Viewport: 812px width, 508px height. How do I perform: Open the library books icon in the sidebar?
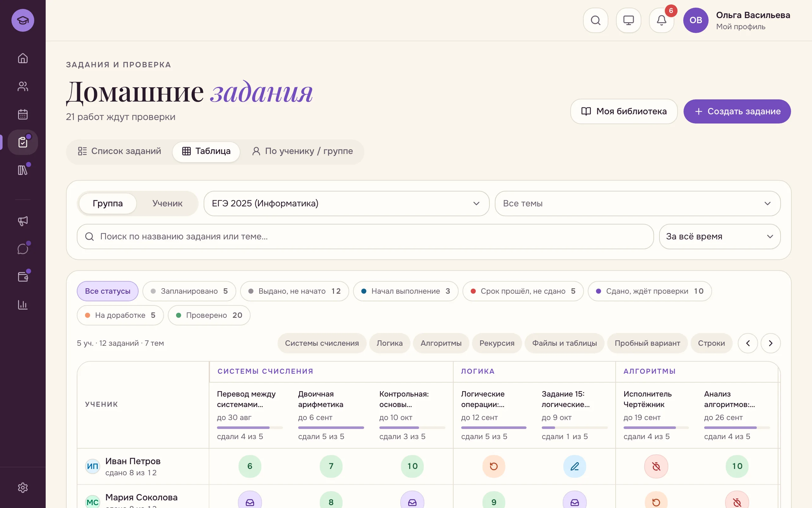(23, 170)
